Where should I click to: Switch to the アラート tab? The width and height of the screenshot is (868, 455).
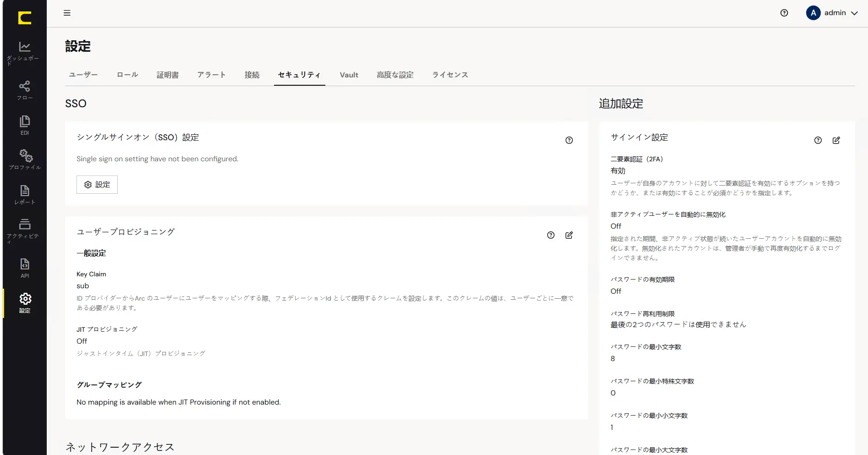click(211, 75)
